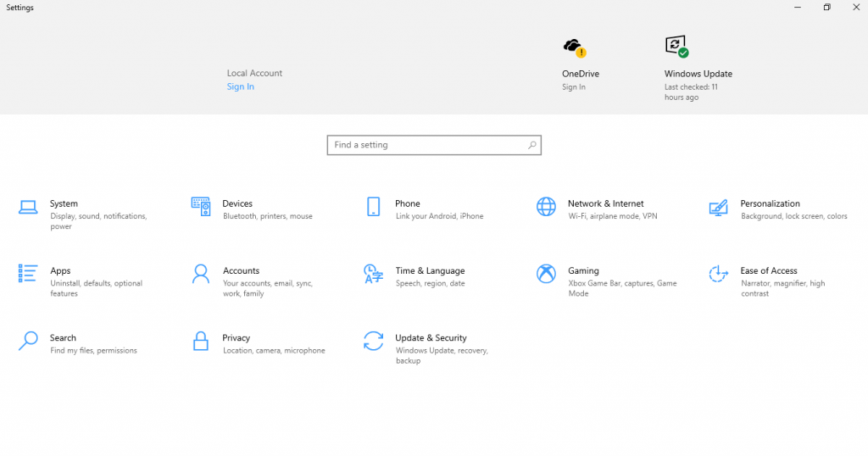This screenshot has width=868, height=456.
Task: Open the Windows Update header label
Action: 698,74
